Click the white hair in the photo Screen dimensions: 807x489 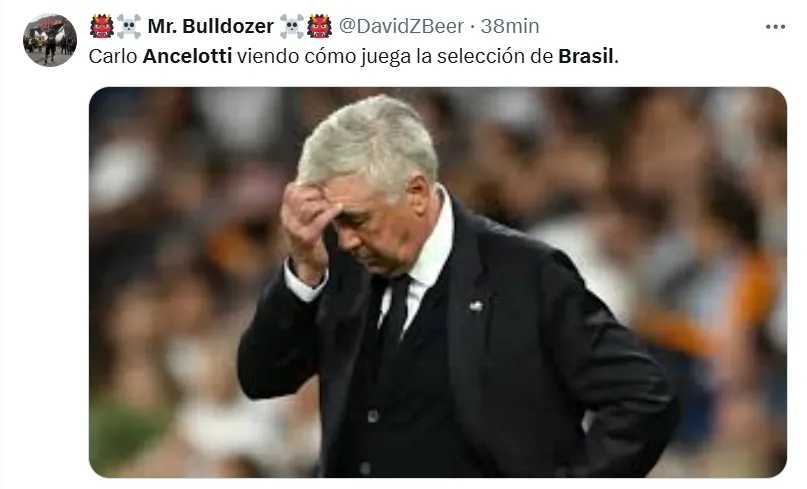pyautogui.click(x=370, y=141)
